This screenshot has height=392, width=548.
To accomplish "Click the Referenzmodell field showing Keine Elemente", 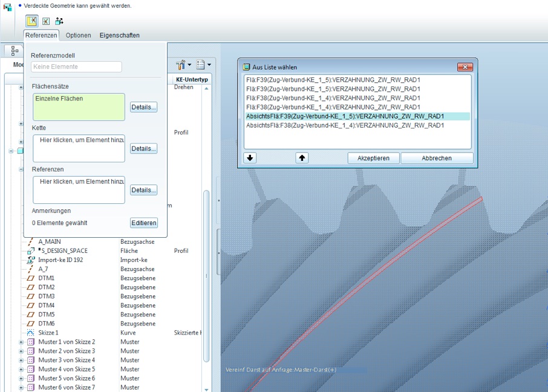I will click(x=77, y=67).
